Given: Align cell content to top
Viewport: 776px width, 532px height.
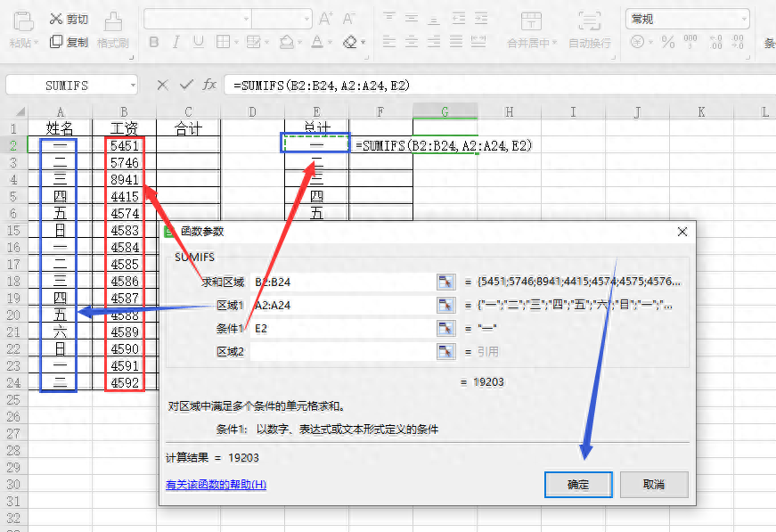Looking at the screenshot, I should pos(389,19).
